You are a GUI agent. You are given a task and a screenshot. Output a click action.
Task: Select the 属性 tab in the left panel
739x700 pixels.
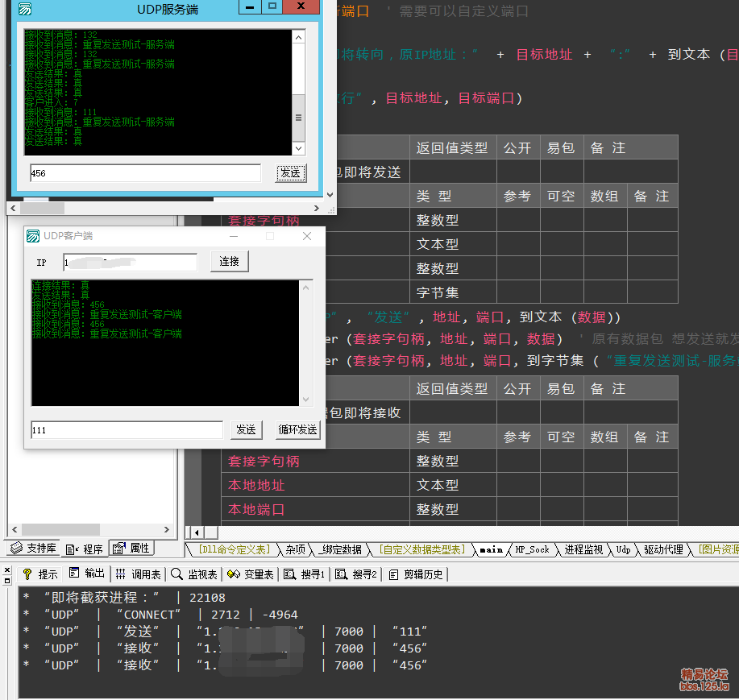(131, 548)
